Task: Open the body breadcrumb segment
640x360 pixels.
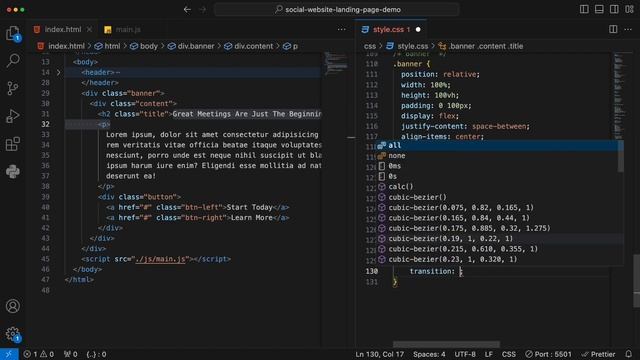Action: (x=144, y=46)
